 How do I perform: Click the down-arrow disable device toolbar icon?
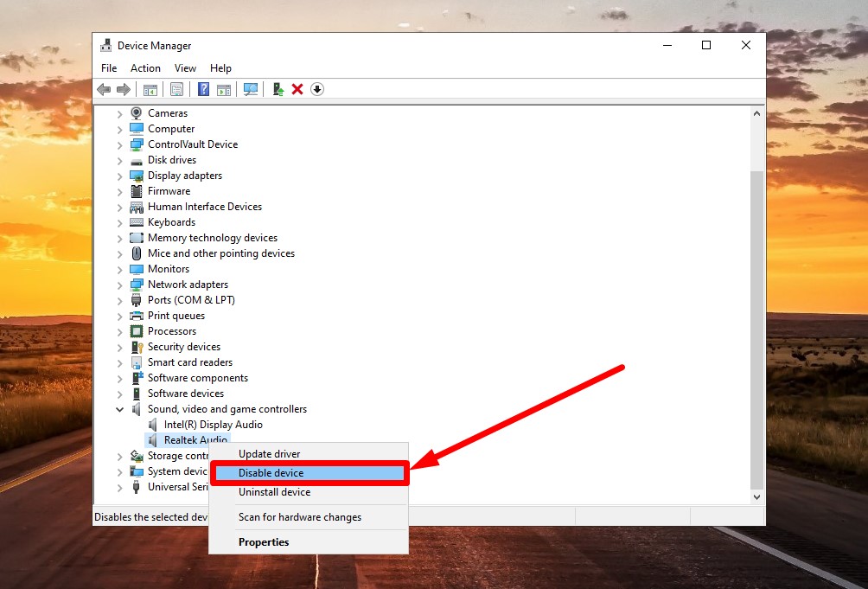click(317, 89)
